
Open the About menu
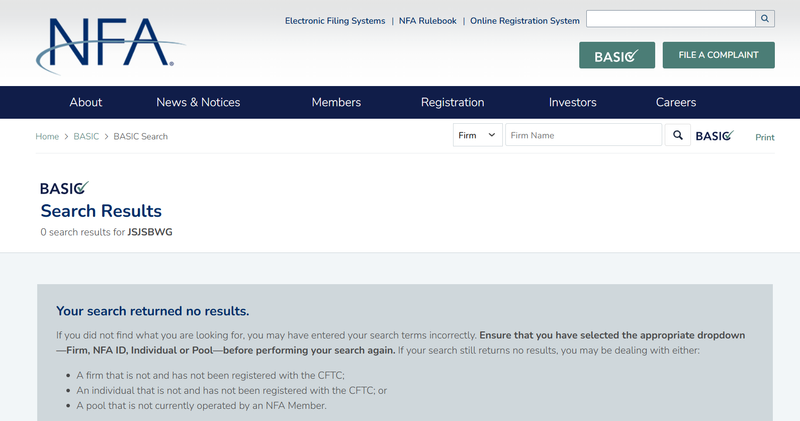click(86, 102)
